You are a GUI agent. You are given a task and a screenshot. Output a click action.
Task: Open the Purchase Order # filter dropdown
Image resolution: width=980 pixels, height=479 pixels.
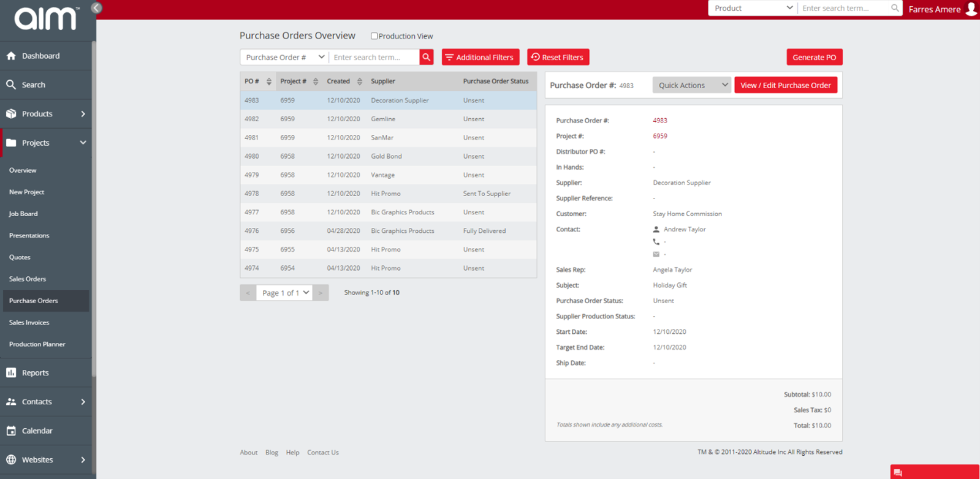click(284, 57)
